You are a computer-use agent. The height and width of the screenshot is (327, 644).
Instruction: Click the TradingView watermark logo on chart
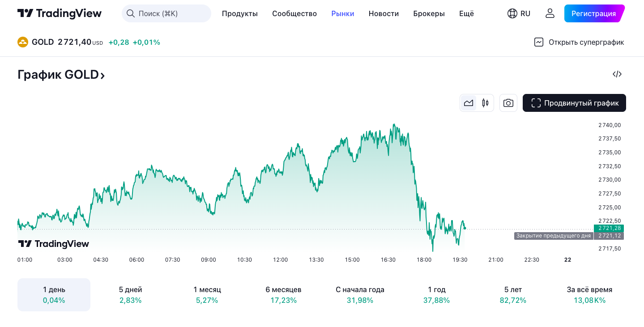coord(53,244)
